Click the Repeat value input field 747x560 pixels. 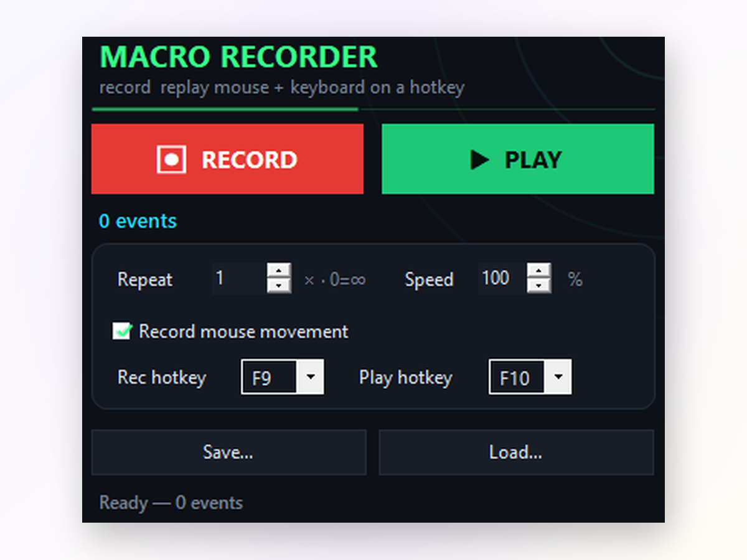click(x=240, y=278)
